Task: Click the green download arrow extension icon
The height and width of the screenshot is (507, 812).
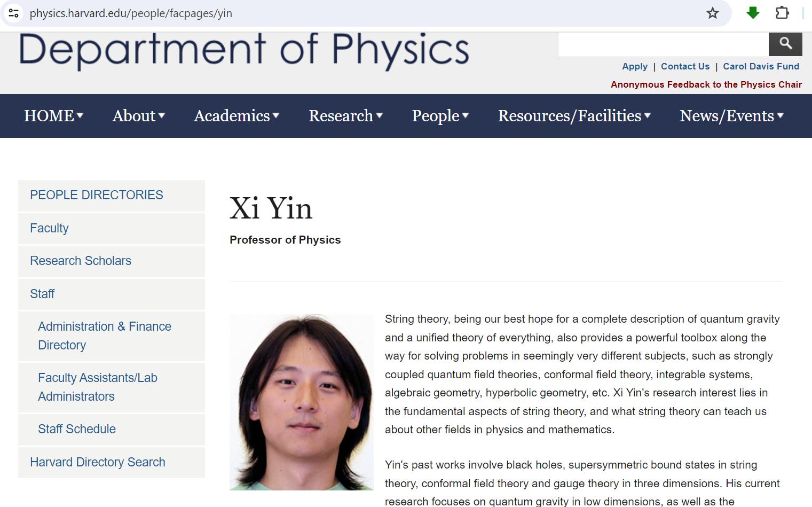Action: [753, 13]
